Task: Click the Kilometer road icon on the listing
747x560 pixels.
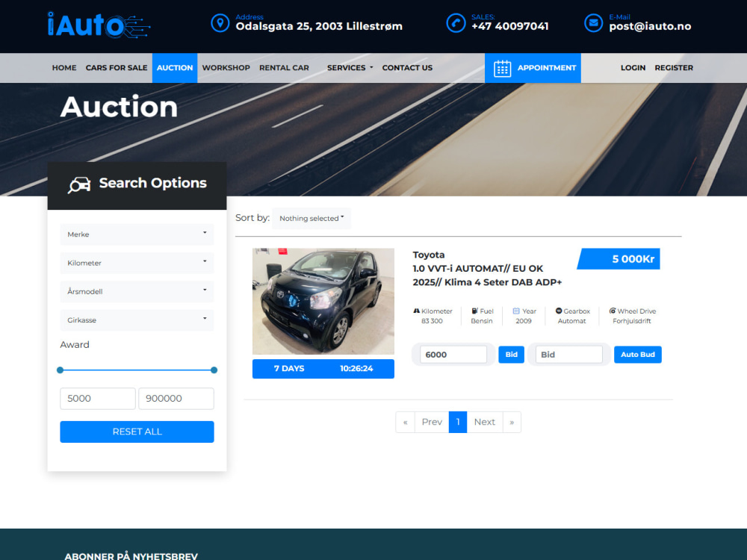Action: point(416,311)
